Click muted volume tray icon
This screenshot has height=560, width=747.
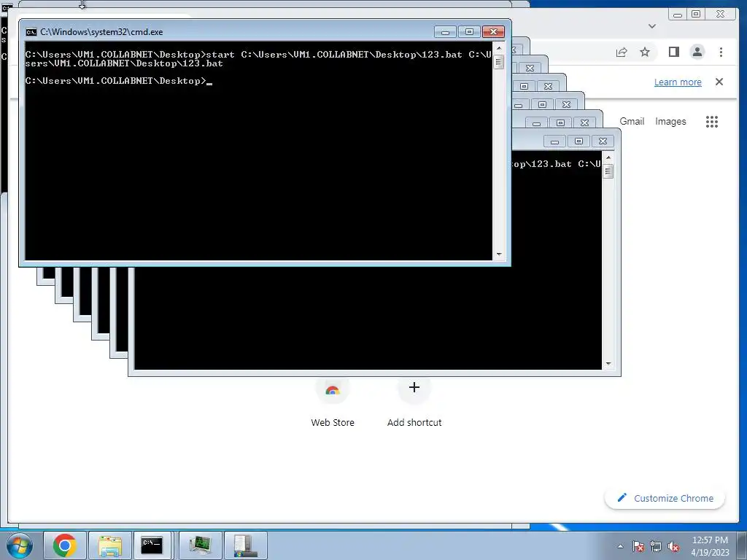point(673,546)
